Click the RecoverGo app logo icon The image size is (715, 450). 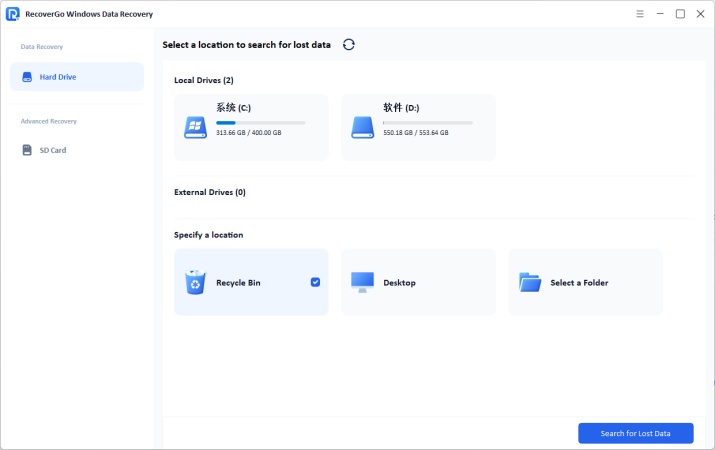click(13, 14)
